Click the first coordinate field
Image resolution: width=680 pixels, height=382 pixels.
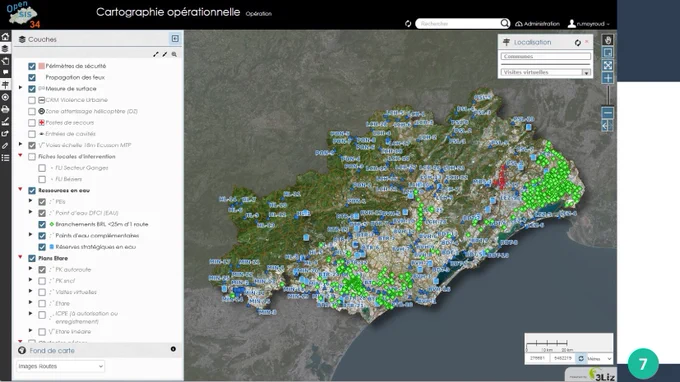(x=538, y=358)
